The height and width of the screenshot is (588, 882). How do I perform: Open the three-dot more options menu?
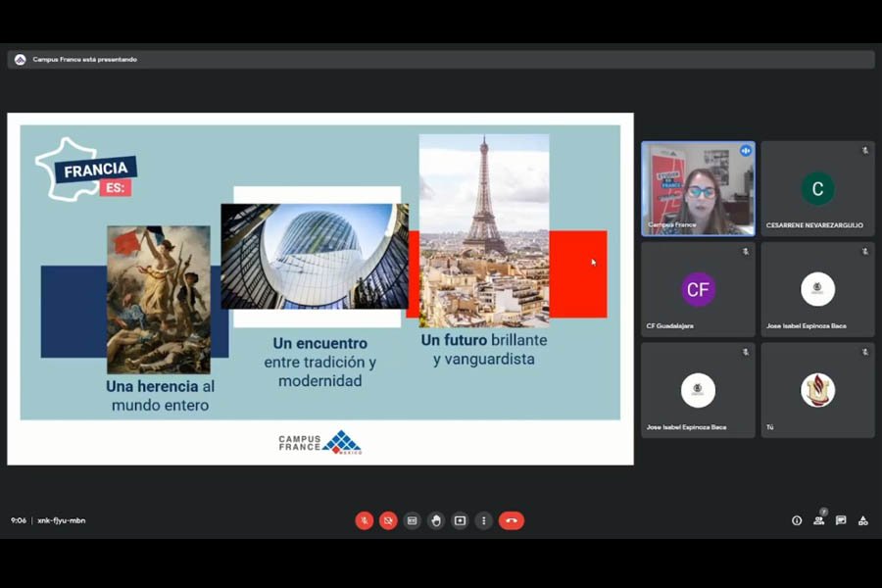pos(484,520)
